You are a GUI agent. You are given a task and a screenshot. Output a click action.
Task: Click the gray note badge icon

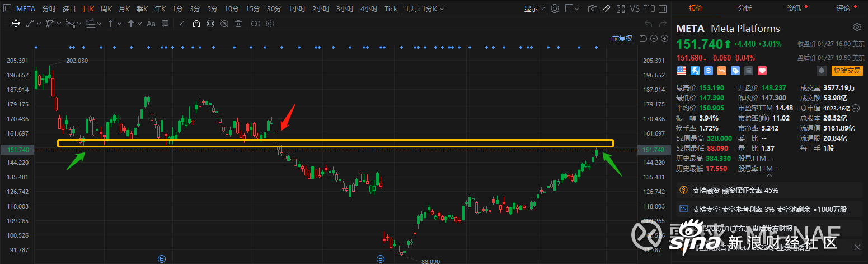point(749,71)
